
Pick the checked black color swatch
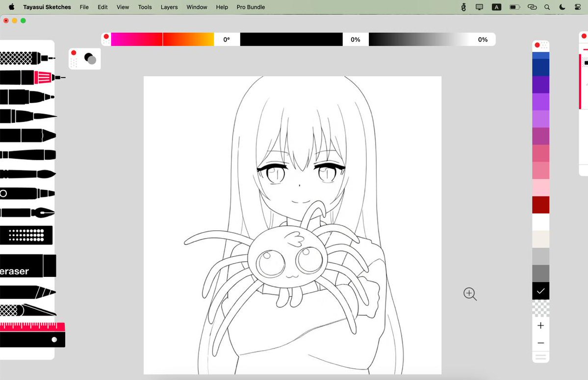coord(541,291)
